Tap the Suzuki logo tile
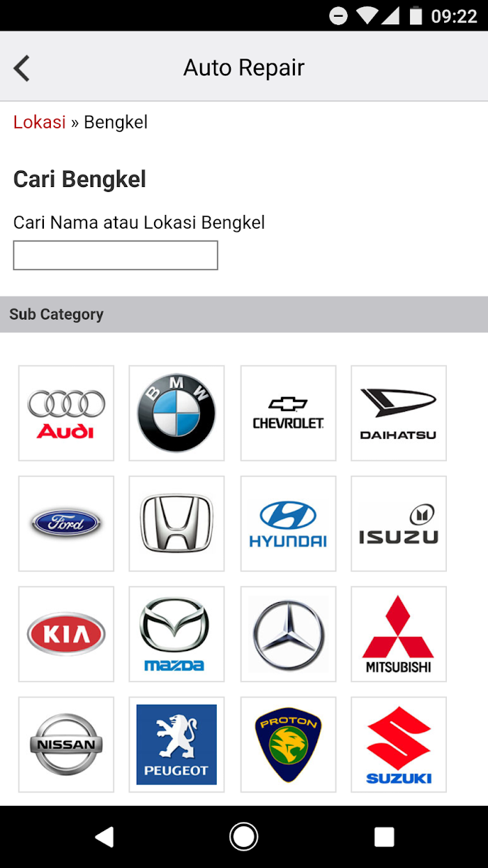The width and height of the screenshot is (488, 868). click(x=398, y=744)
